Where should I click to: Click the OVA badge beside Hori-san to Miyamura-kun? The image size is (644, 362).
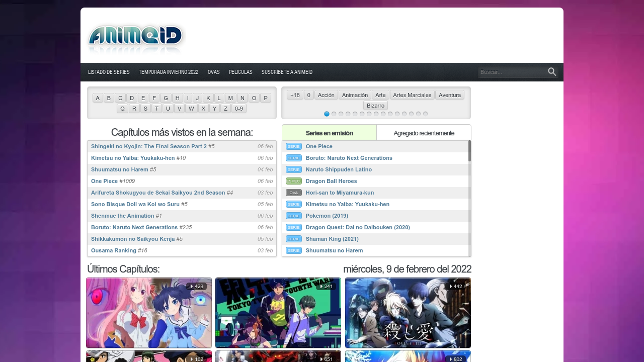click(294, 193)
